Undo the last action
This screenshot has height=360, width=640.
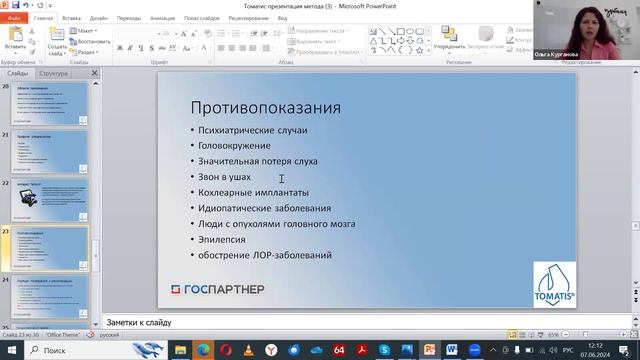point(26,5)
